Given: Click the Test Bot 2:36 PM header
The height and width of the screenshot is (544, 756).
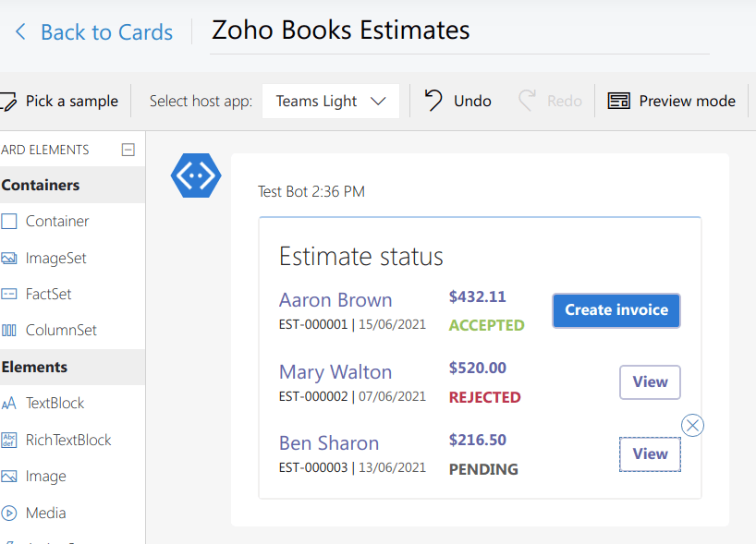Looking at the screenshot, I should click(x=311, y=192).
